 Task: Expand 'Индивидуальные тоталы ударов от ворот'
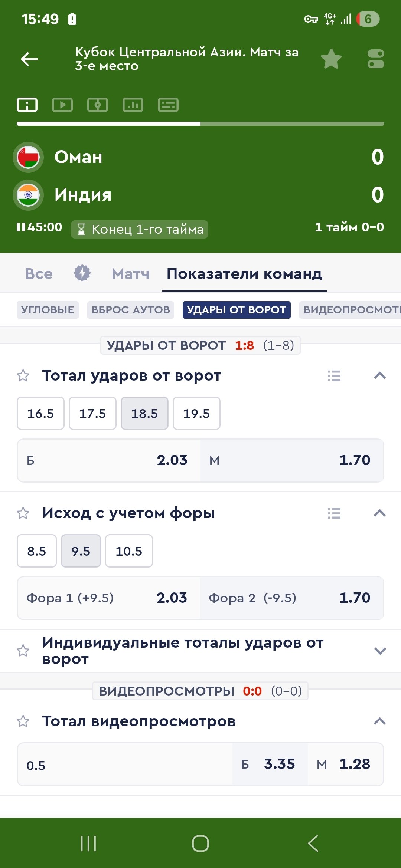tap(380, 651)
